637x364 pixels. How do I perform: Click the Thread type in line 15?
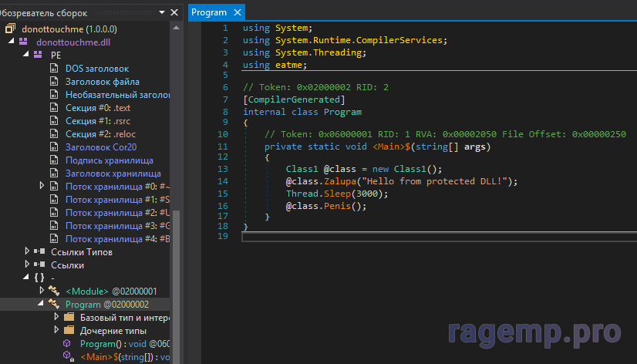302,194
